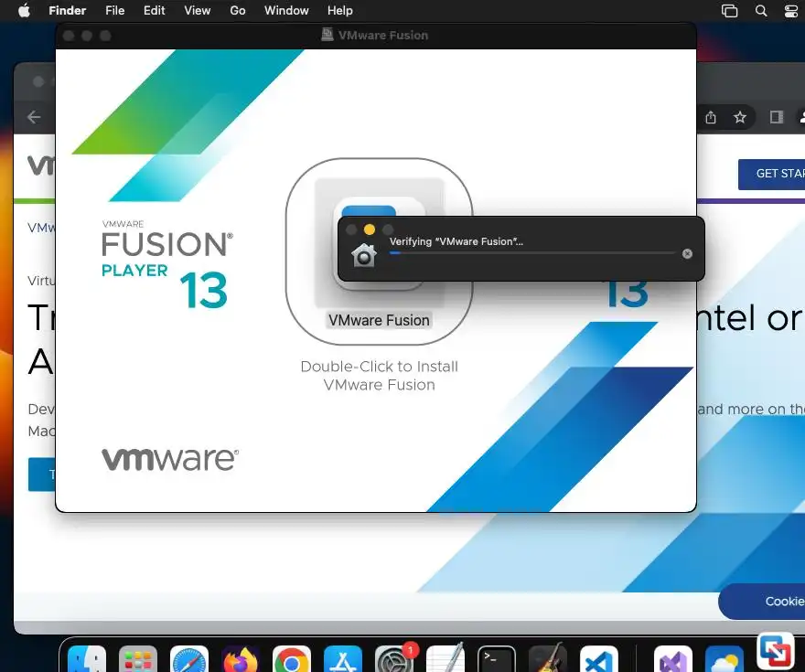Go back in the browser window
Screen dimensions: 805x672
point(34,117)
